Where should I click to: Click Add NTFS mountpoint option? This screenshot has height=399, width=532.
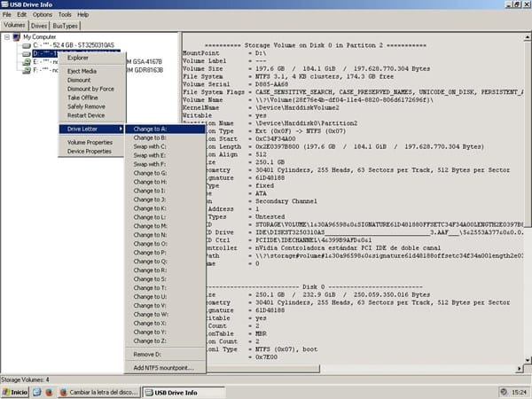pos(164,367)
